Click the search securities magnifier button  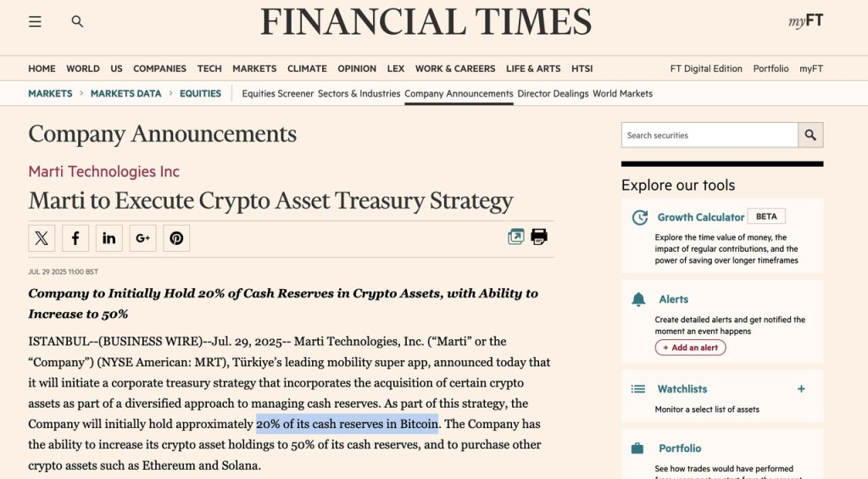click(x=810, y=135)
